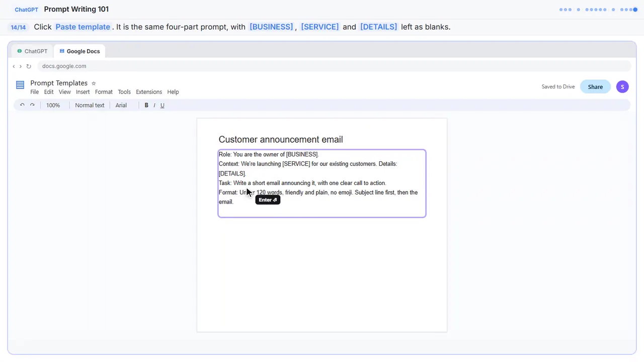Viewport: 644px width, 362px height.
Task: Select the Google Docs browser tab
Action: point(79,51)
